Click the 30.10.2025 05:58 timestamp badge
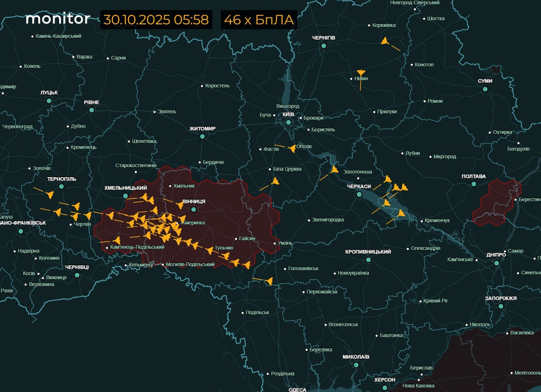Viewport: 541px width, 392px height. point(156,20)
